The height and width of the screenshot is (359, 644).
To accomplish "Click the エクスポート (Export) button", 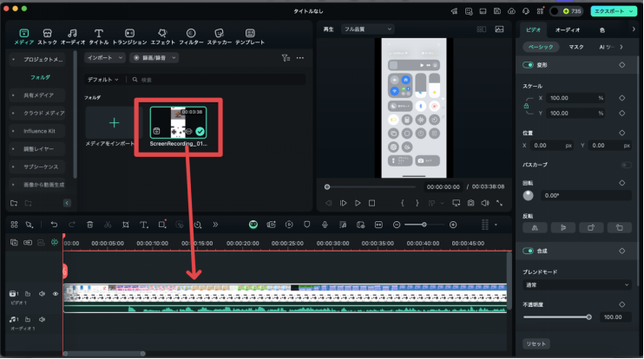I will (615, 11).
